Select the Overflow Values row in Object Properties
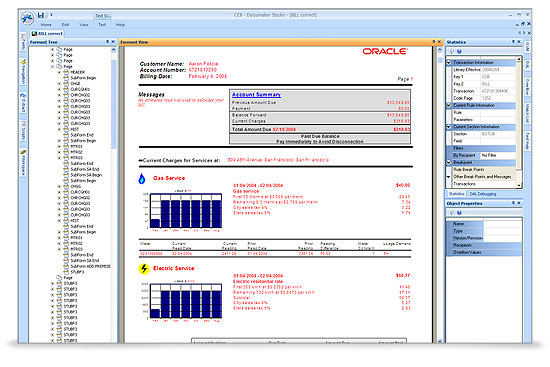This screenshot has height=367, width=550. tap(483, 252)
